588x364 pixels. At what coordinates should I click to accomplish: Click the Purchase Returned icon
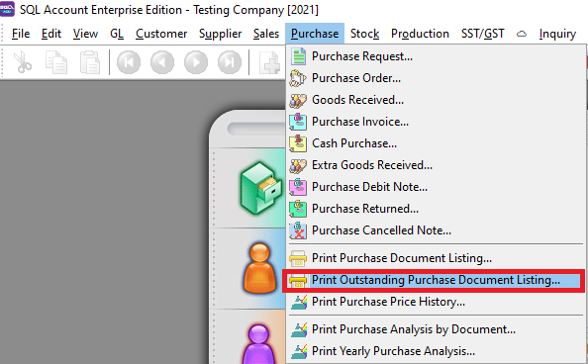click(x=298, y=209)
